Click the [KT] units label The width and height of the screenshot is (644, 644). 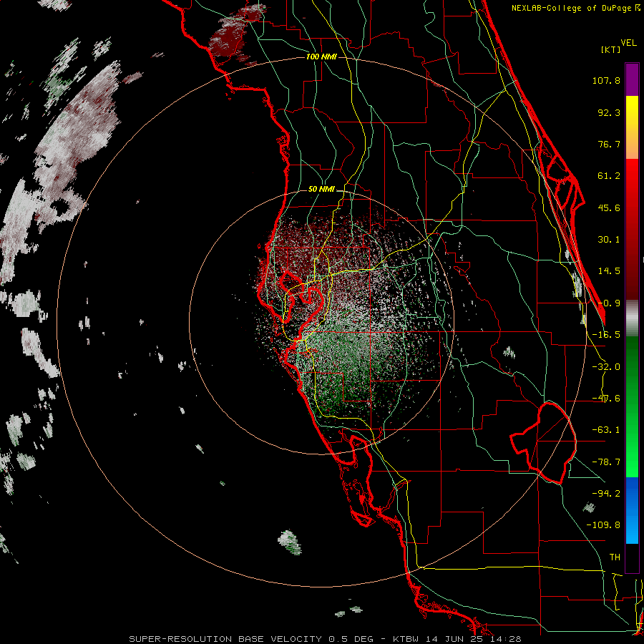pos(610,49)
